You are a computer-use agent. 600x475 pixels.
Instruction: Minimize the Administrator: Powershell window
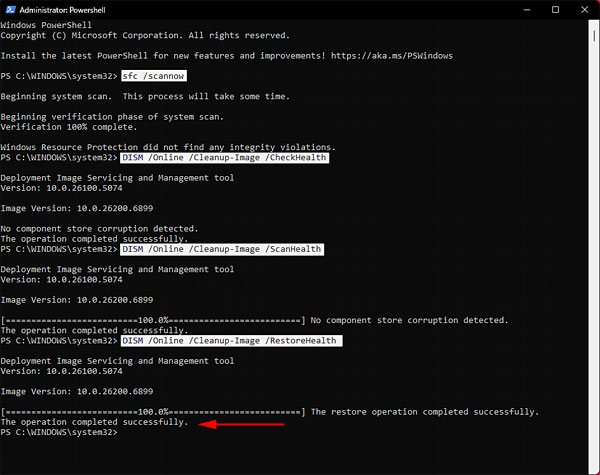click(527, 10)
